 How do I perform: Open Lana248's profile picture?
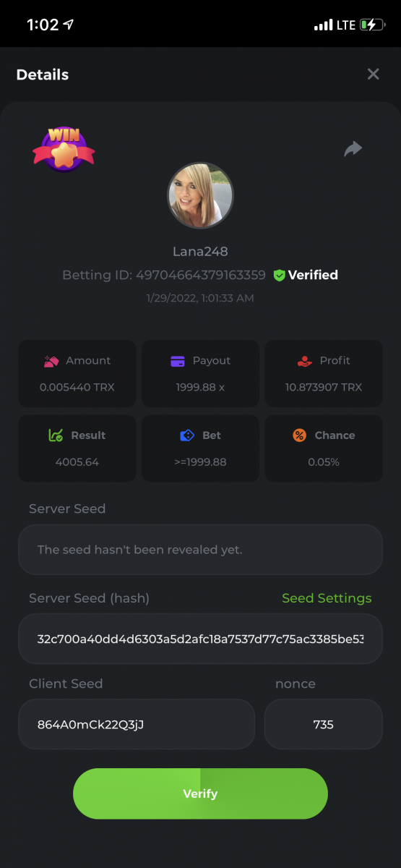(x=200, y=195)
